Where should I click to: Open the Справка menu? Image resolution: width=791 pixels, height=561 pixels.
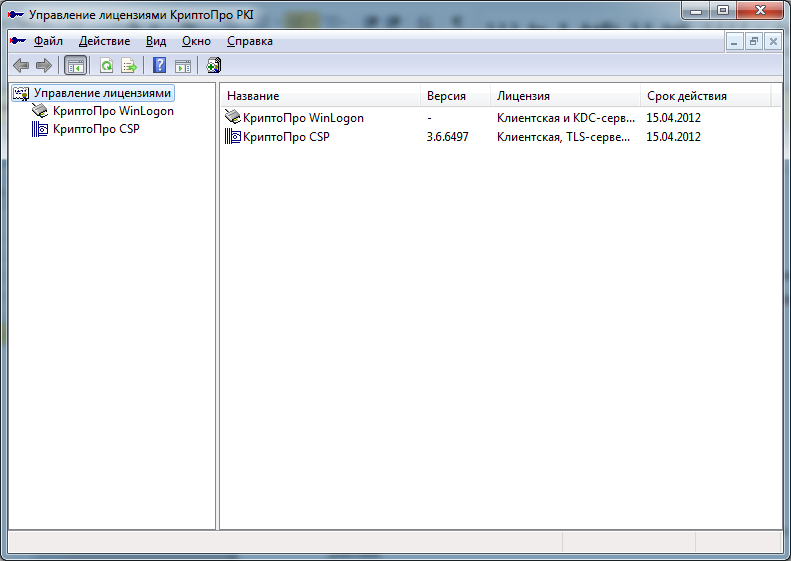249,41
